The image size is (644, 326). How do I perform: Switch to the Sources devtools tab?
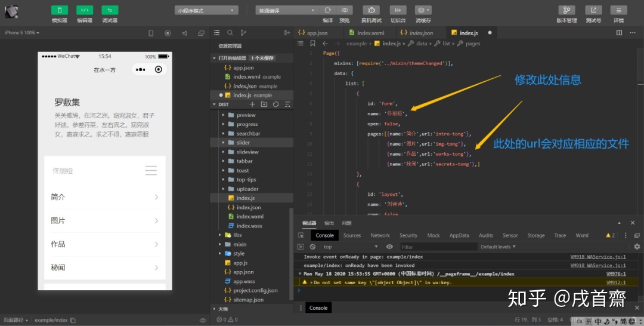point(352,236)
